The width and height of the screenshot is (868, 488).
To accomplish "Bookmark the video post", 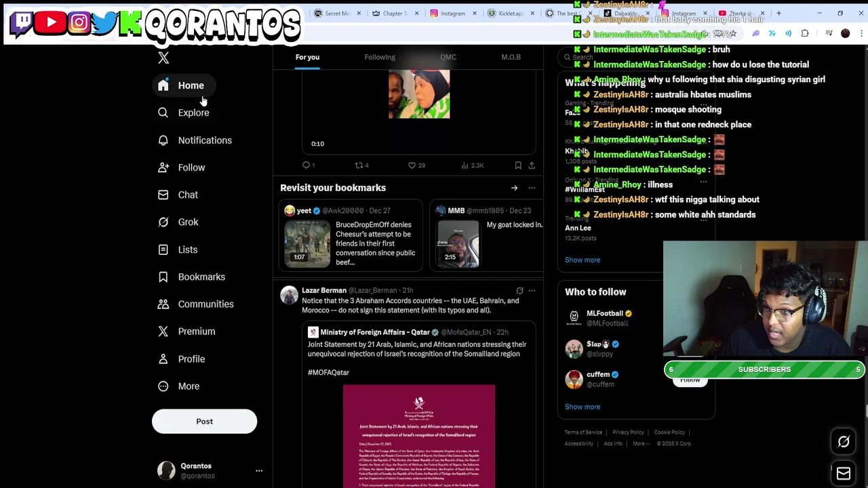I will click(518, 165).
